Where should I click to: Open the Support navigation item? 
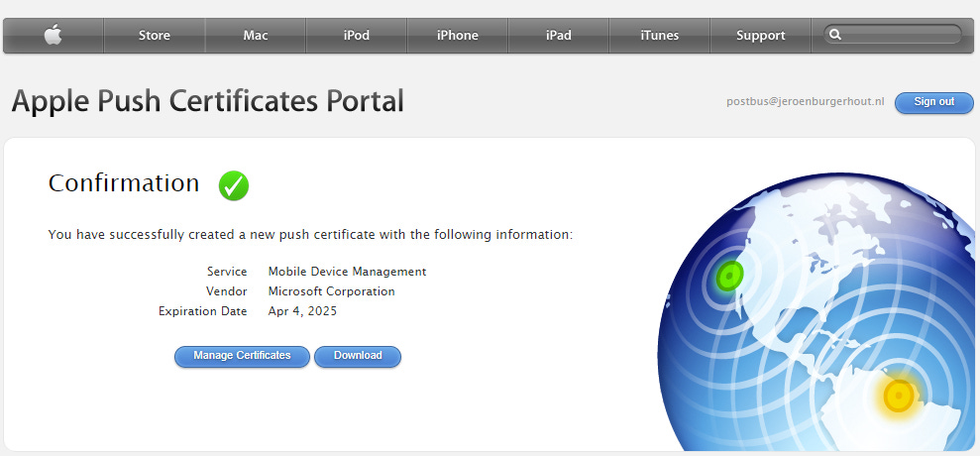pos(761,36)
